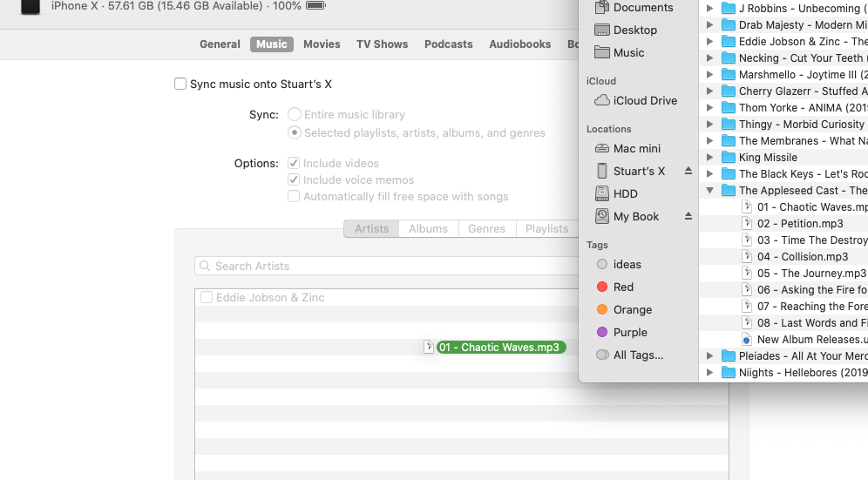Eject My Book drive
The image size is (868, 480).
tap(688, 216)
